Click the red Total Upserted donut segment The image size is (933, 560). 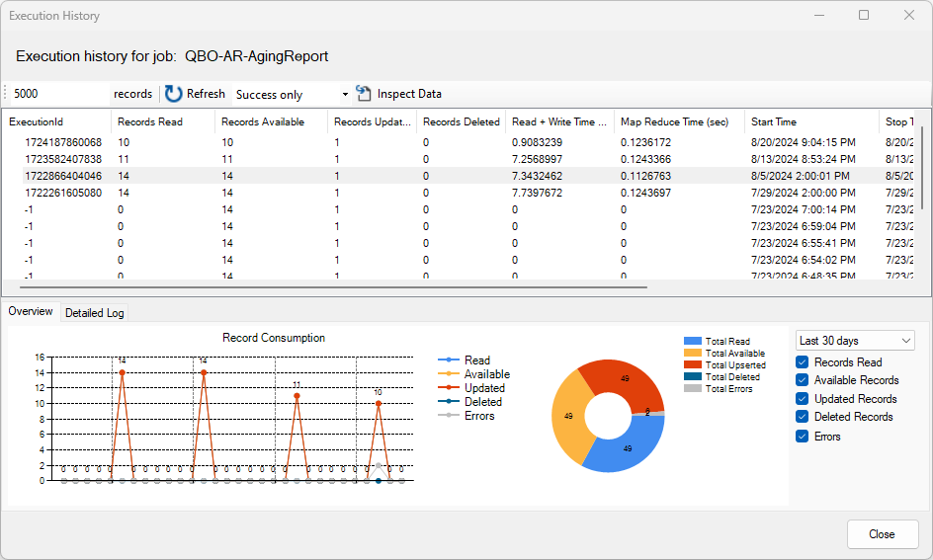tap(625, 379)
